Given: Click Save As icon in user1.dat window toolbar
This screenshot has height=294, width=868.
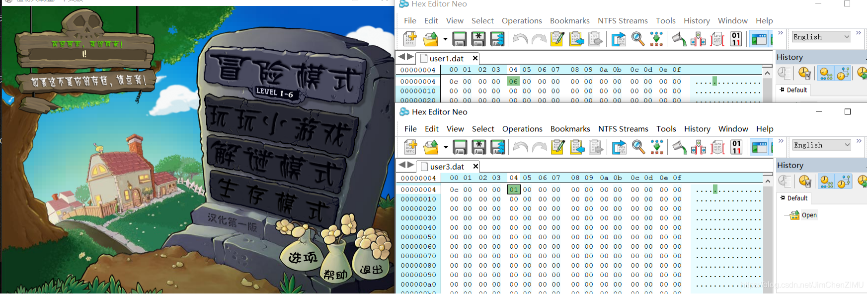Looking at the screenshot, I should coord(478,39).
